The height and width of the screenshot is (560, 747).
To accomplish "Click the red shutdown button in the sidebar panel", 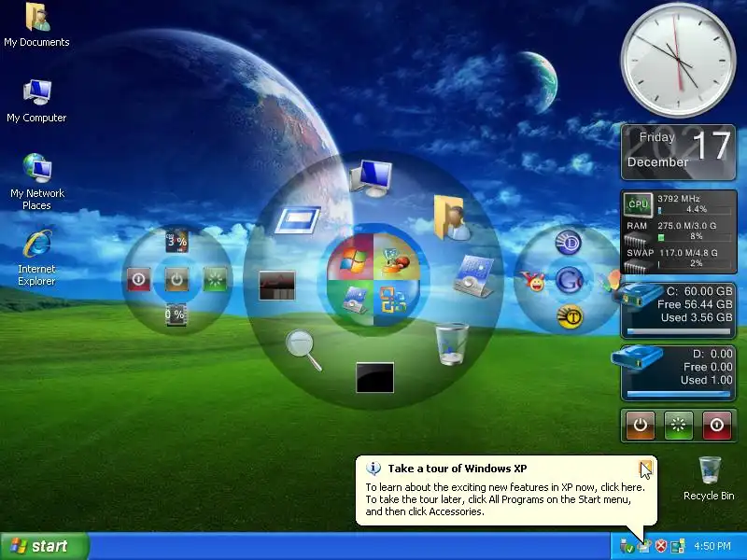I will pos(716,425).
